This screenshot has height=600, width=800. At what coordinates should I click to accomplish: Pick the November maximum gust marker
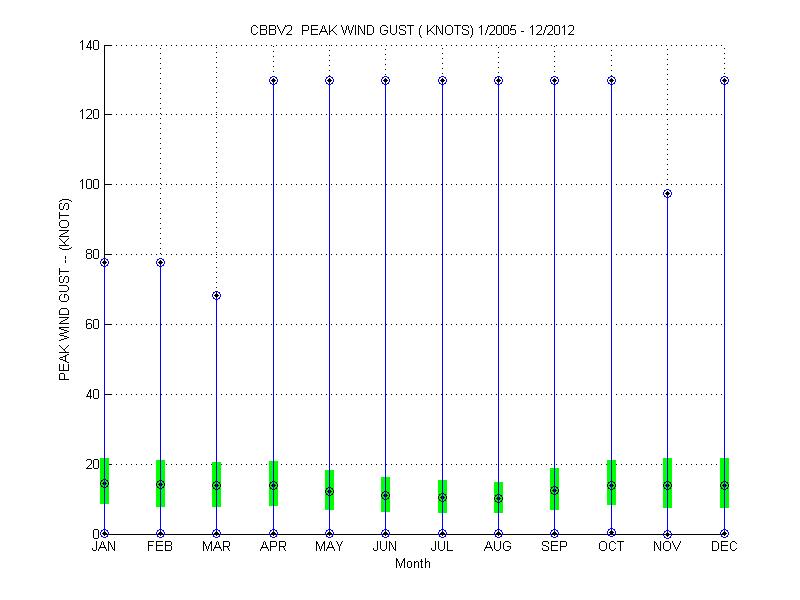(x=667, y=193)
